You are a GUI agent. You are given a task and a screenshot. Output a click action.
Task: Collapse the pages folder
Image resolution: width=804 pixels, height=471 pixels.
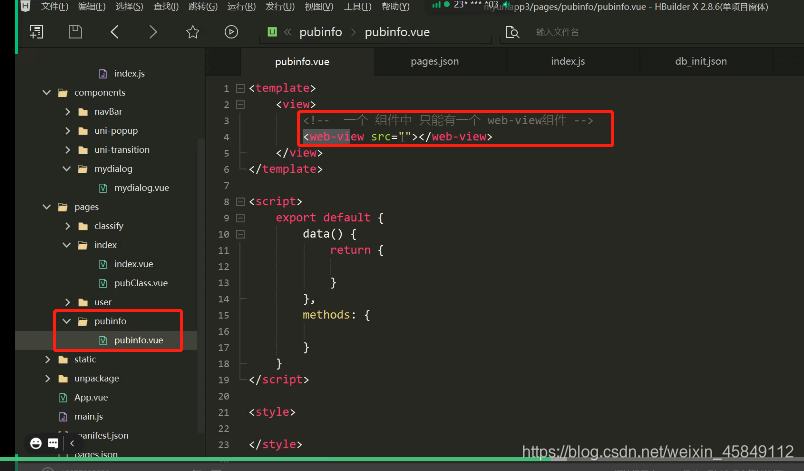coord(47,207)
